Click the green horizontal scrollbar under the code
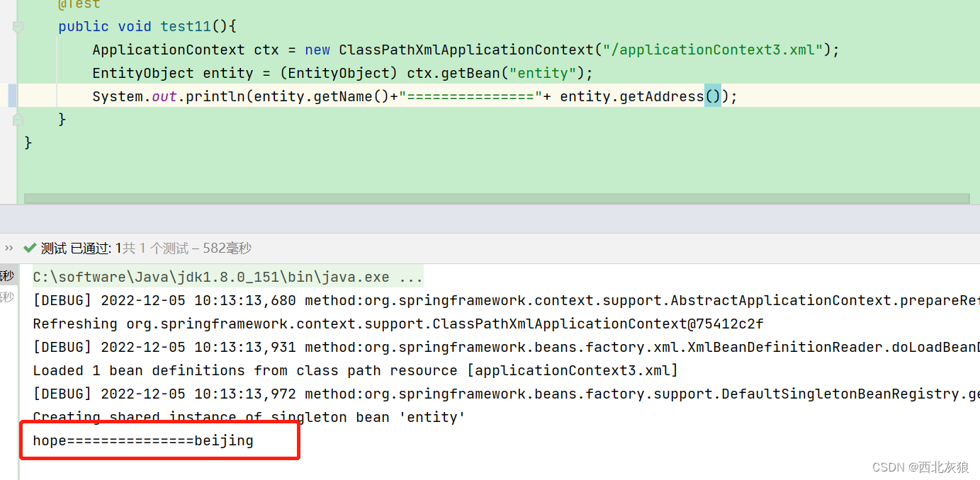This screenshot has height=480, width=980. [x=496, y=198]
